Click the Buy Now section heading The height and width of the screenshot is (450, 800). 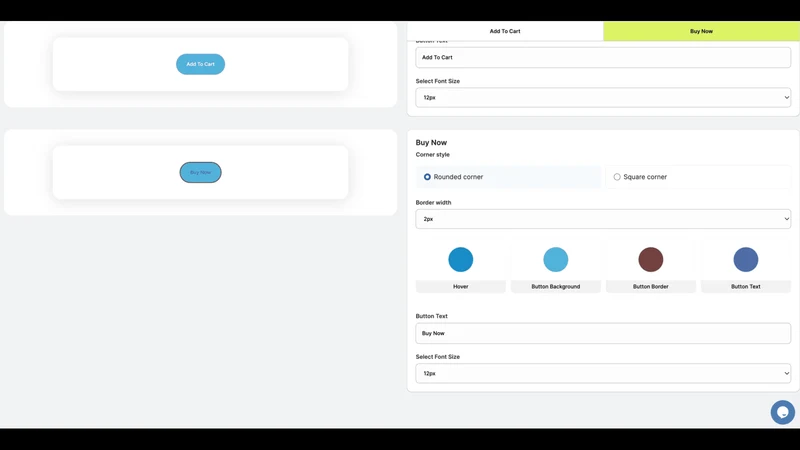coord(431,142)
